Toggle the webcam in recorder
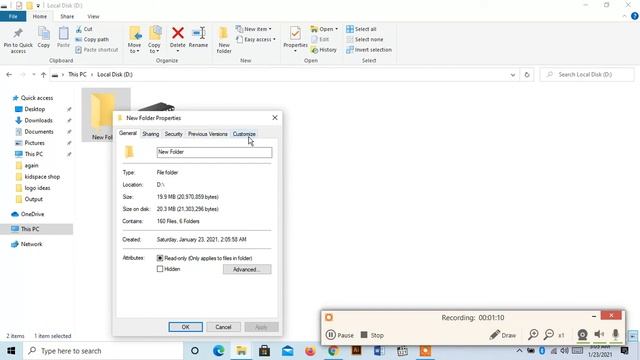Screen dimensions: 640x360 click(x=582, y=335)
